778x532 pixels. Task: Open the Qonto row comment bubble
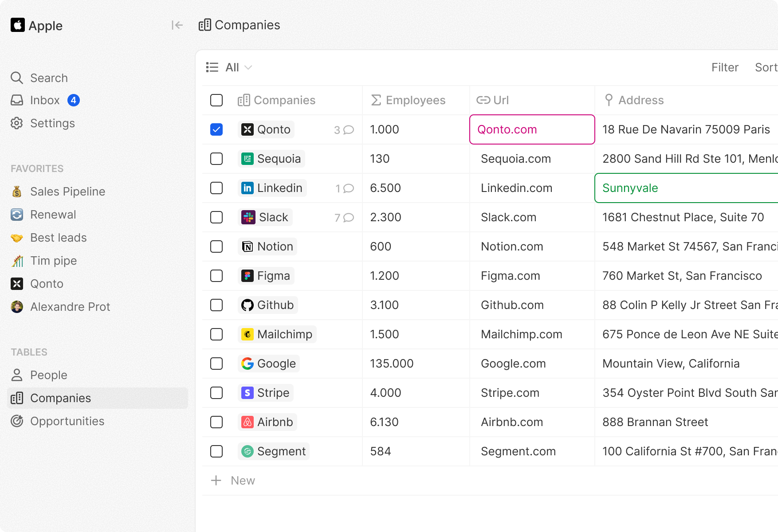pos(349,130)
